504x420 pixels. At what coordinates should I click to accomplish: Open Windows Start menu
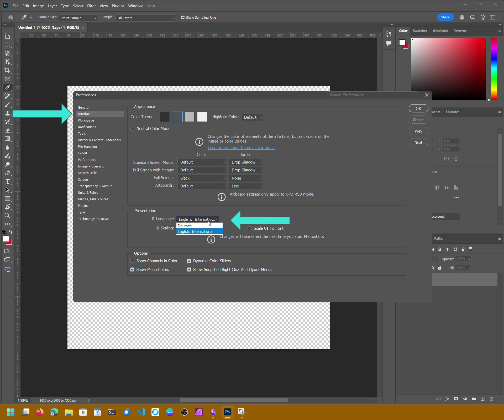pyautogui.click(x=10, y=412)
